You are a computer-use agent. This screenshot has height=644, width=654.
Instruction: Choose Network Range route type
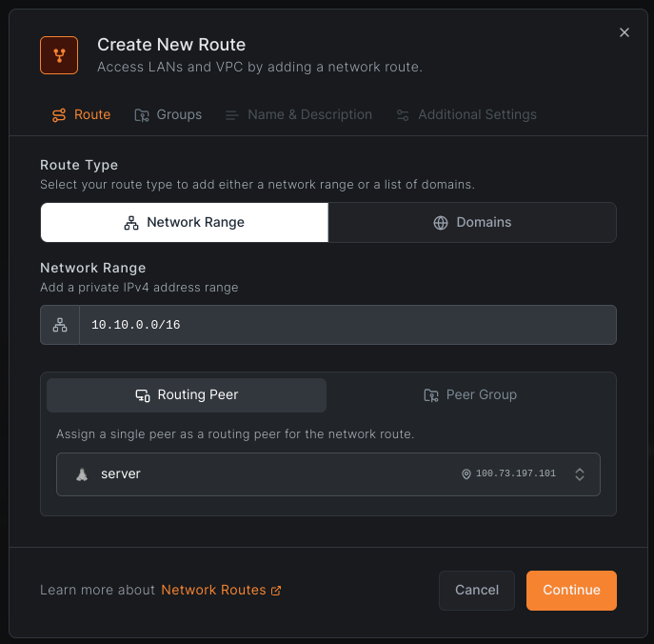pyautogui.click(x=185, y=222)
